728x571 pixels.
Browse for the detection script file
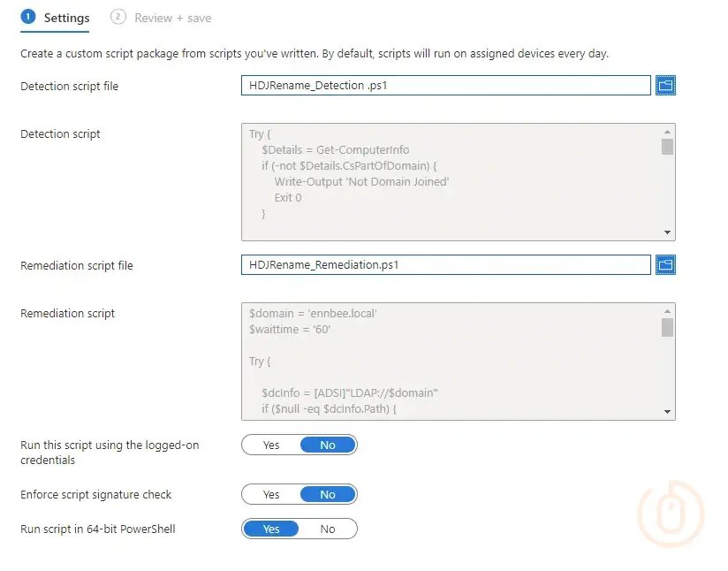pyautogui.click(x=665, y=86)
